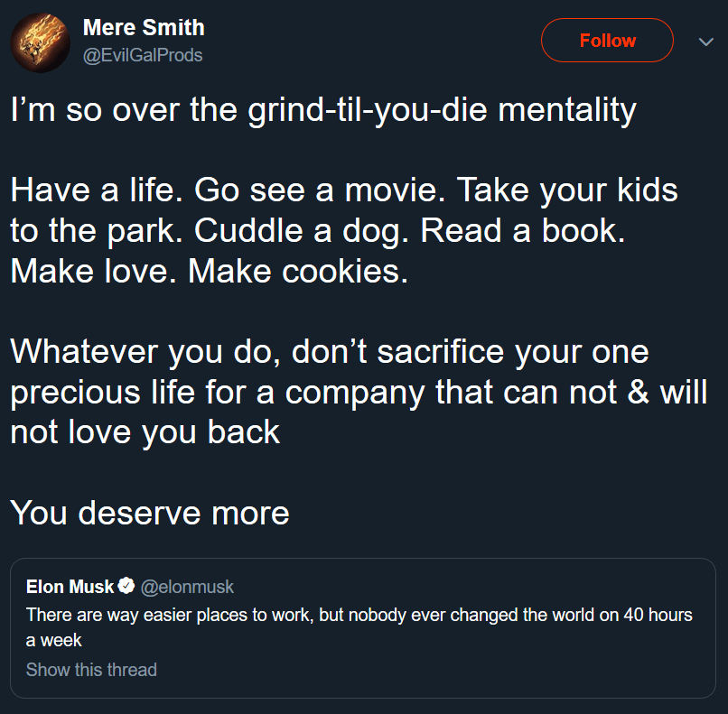Click the blue verified badge beside Elon Musk
This screenshot has height=714, width=728.
(x=127, y=587)
